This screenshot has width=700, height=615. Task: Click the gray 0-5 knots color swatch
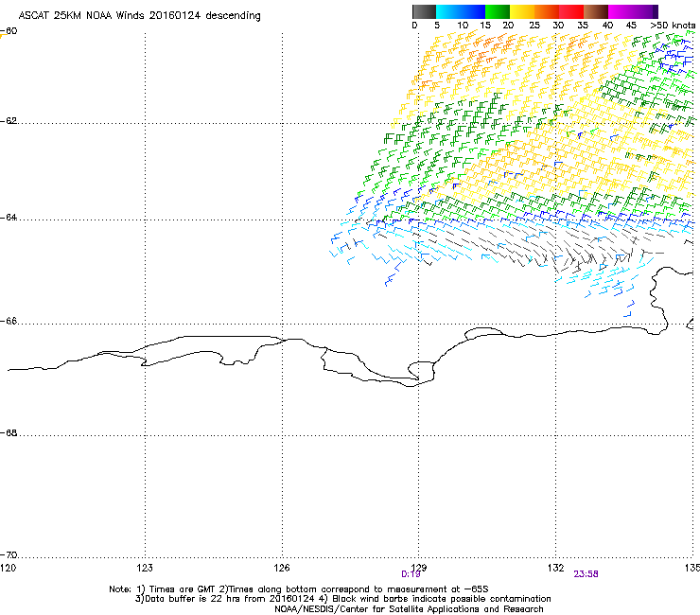424,11
